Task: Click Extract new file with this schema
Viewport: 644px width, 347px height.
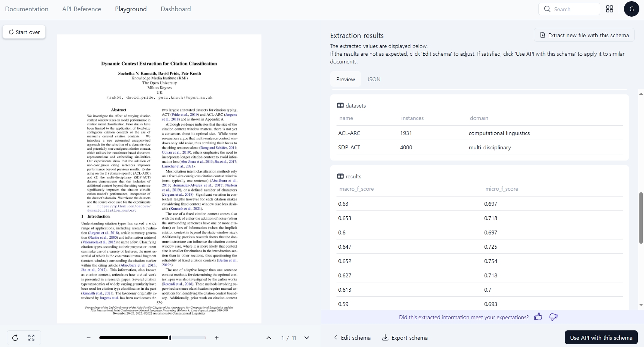Action: point(584,35)
